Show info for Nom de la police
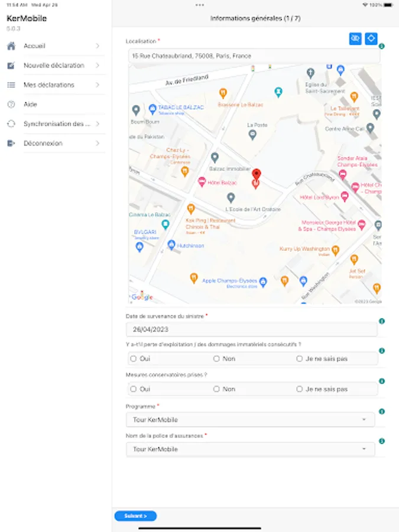Image resolution: width=399 pixels, height=532 pixels. click(382, 441)
